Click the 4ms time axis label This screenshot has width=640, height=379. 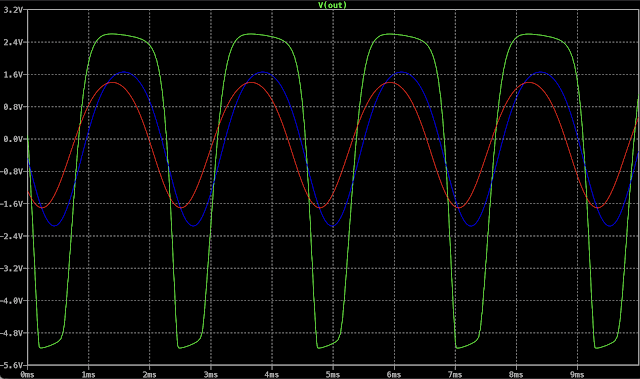tap(271, 375)
